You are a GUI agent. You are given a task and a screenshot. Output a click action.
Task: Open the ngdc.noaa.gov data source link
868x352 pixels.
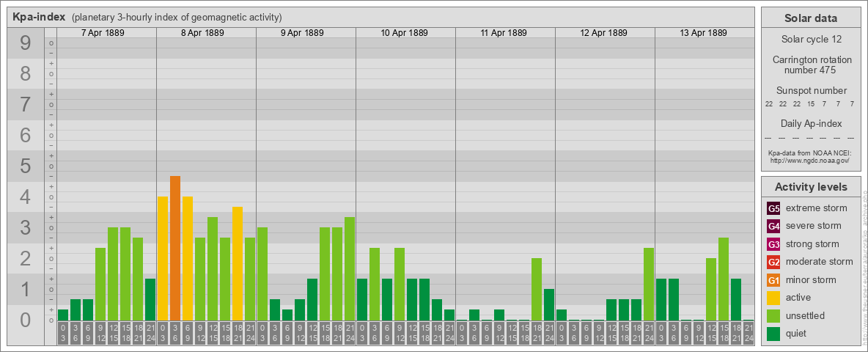(811, 160)
